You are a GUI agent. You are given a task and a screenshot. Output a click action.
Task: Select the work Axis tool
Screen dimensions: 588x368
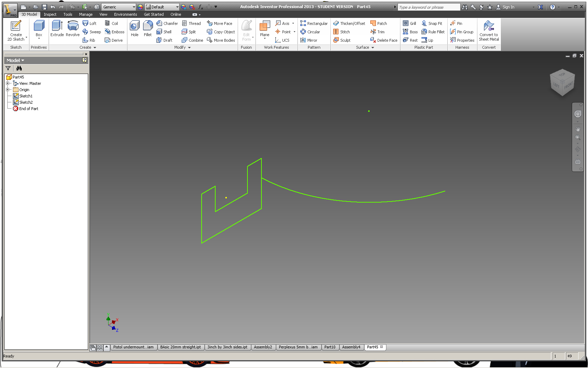pyautogui.click(x=282, y=23)
